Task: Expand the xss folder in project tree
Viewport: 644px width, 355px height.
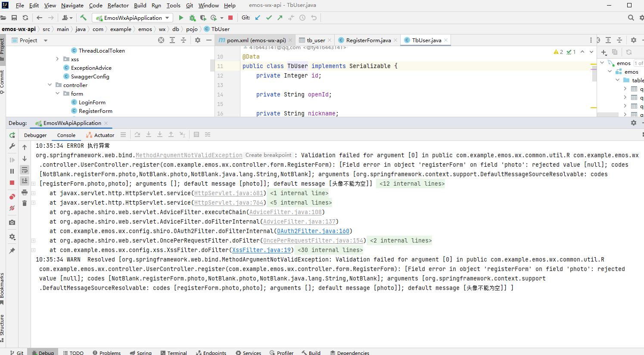Action: pyautogui.click(x=58, y=59)
